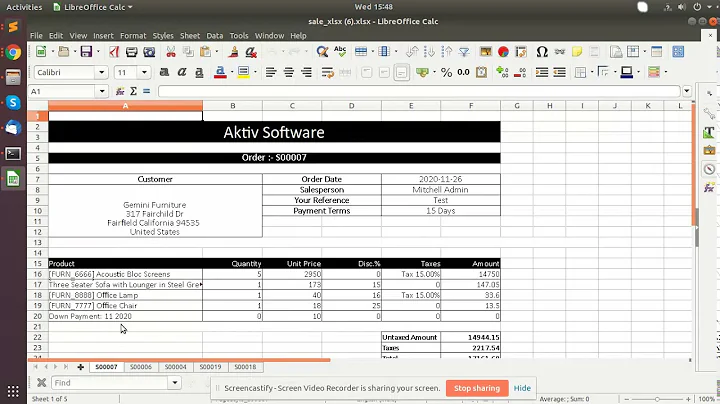
Task: Run the Spelling check icon
Action: 340,51
